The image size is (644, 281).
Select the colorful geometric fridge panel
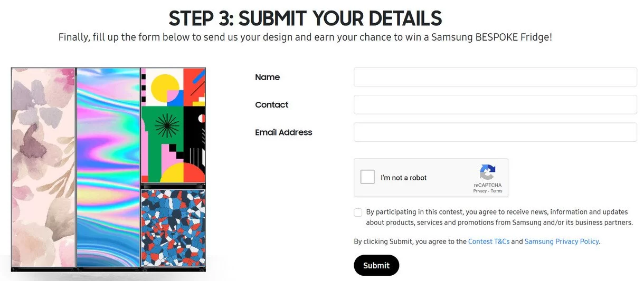point(173,125)
